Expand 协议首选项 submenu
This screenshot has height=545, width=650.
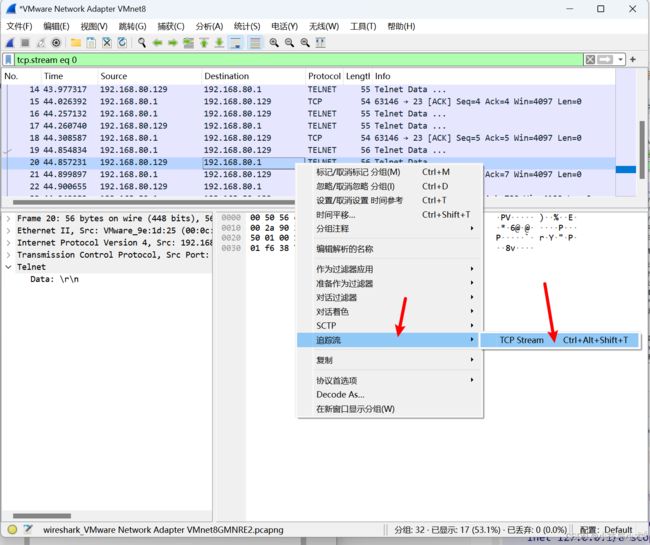pyautogui.click(x=388, y=380)
